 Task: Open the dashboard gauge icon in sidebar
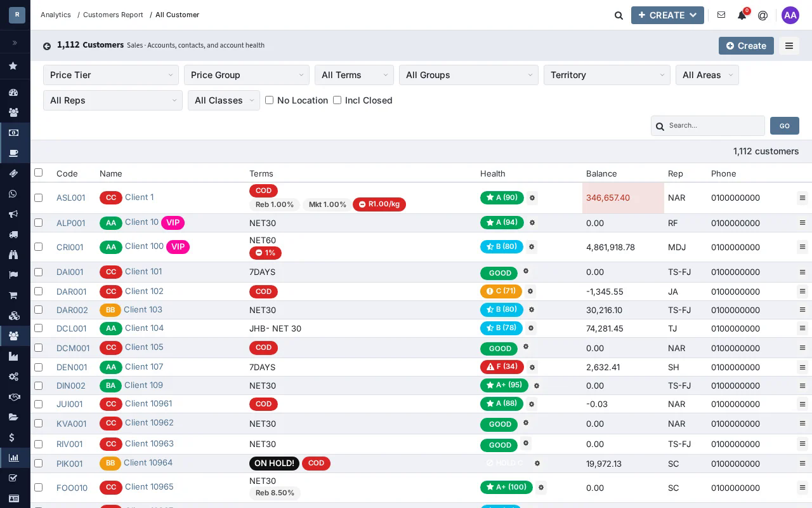(x=13, y=92)
